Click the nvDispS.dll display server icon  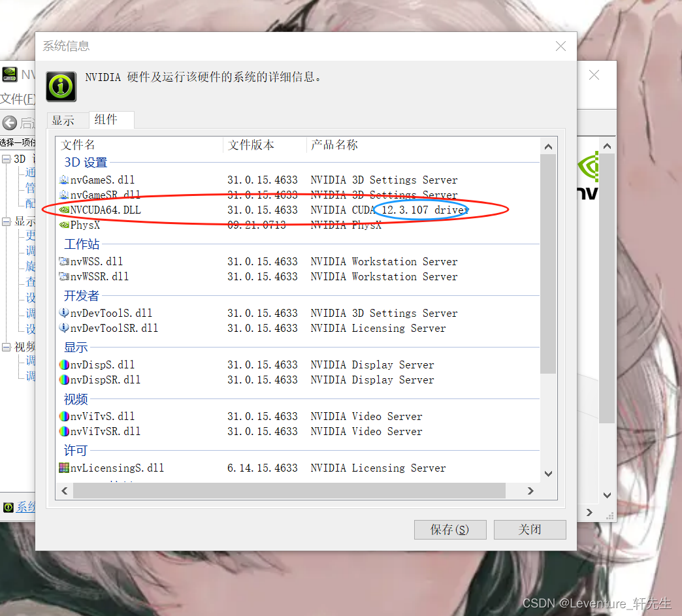click(63, 365)
